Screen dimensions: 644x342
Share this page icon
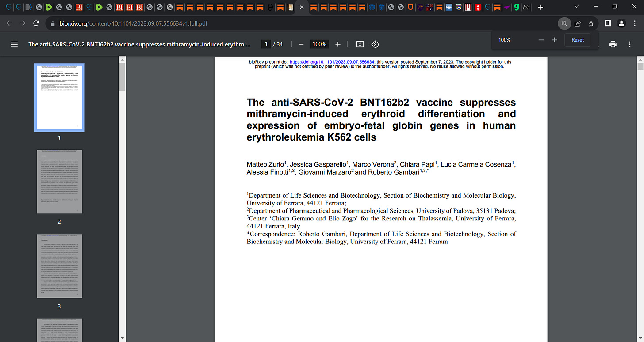[x=578, y=23]
